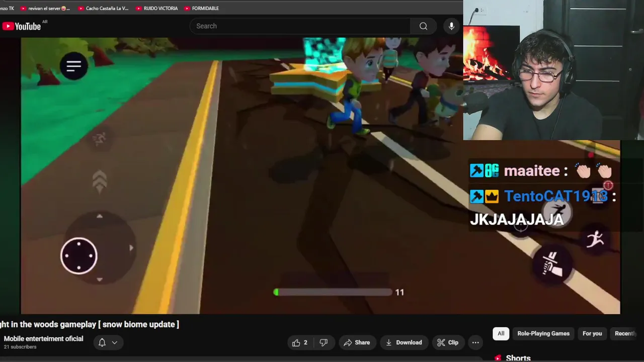644x362 pixels.
Task: Open the Cacho Castaña La V... bookmark
Action: [x=103, y=9]
